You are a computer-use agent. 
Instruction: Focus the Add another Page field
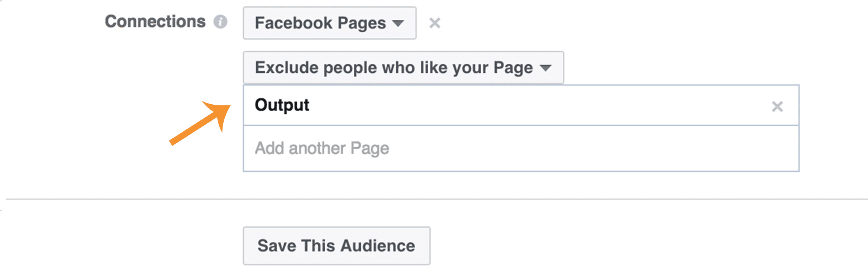[521, 148]
